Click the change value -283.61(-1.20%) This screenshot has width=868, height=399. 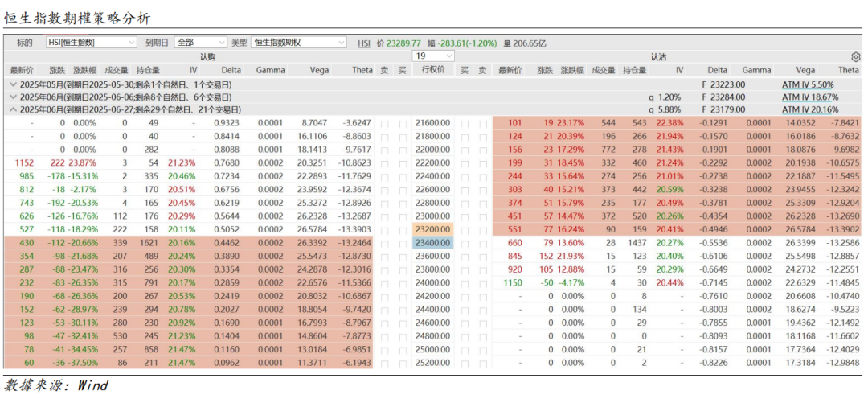[467, 43]
